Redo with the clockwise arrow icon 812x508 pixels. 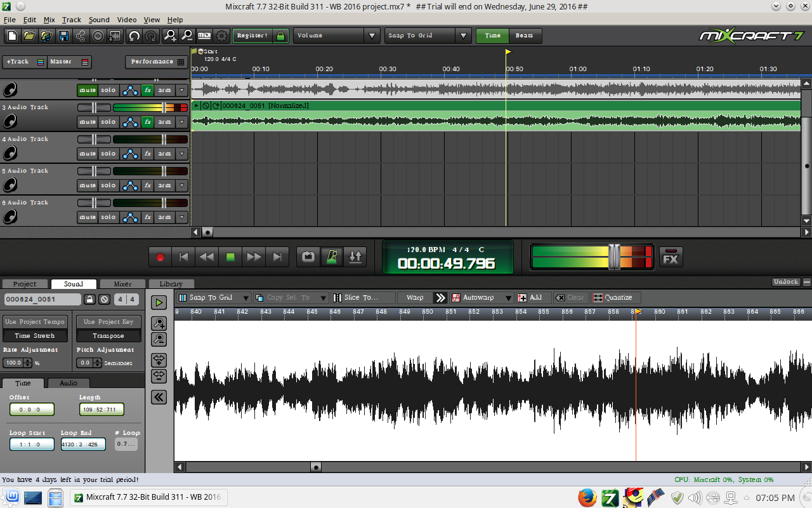click(x=151, y=36)
